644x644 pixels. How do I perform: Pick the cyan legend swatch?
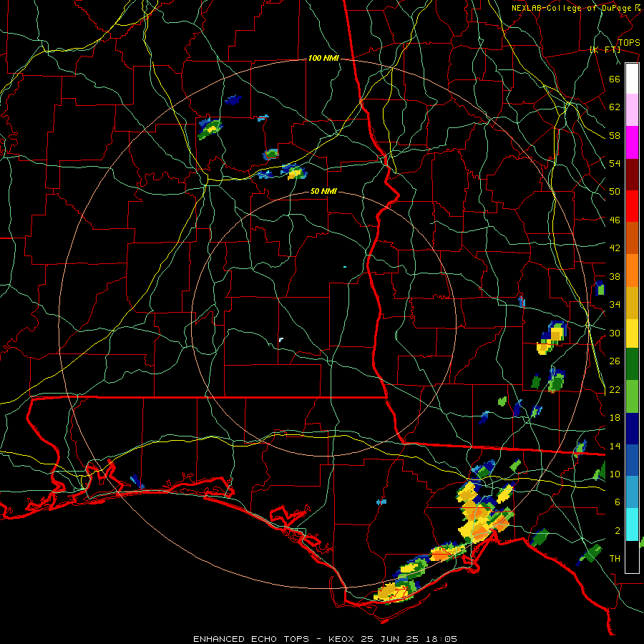coord(632,525)
